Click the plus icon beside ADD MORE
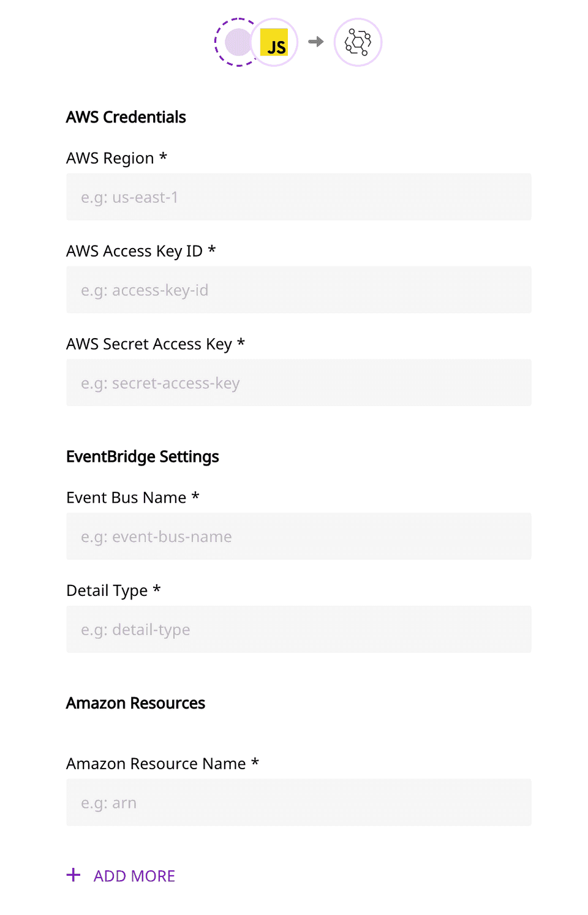 click(73, 875)
